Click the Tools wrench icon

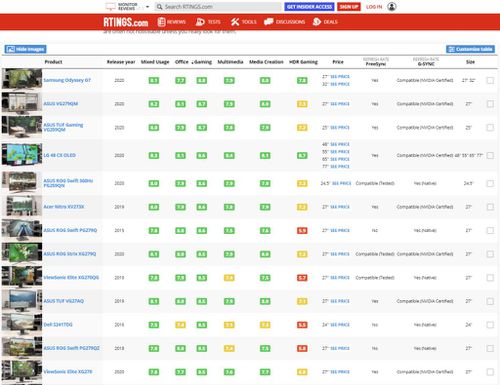[235, 22]
